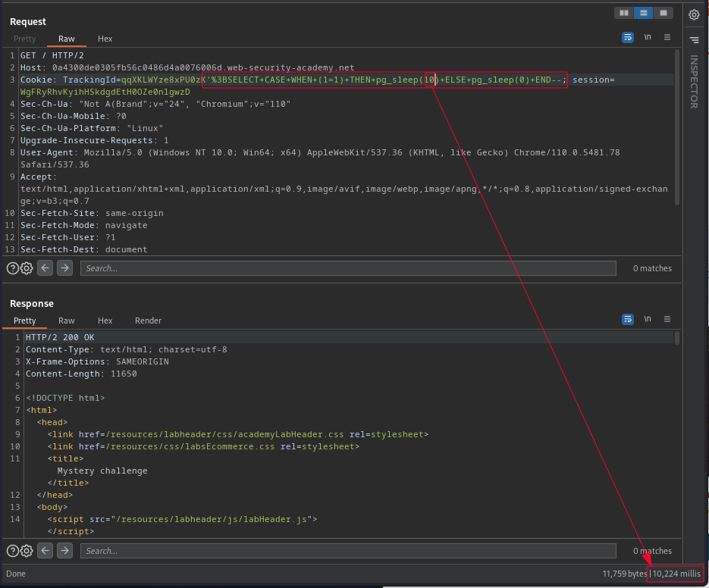The image size is (709, 588).
Task: Click the labHeader.js script line
Action: (182, 519)
